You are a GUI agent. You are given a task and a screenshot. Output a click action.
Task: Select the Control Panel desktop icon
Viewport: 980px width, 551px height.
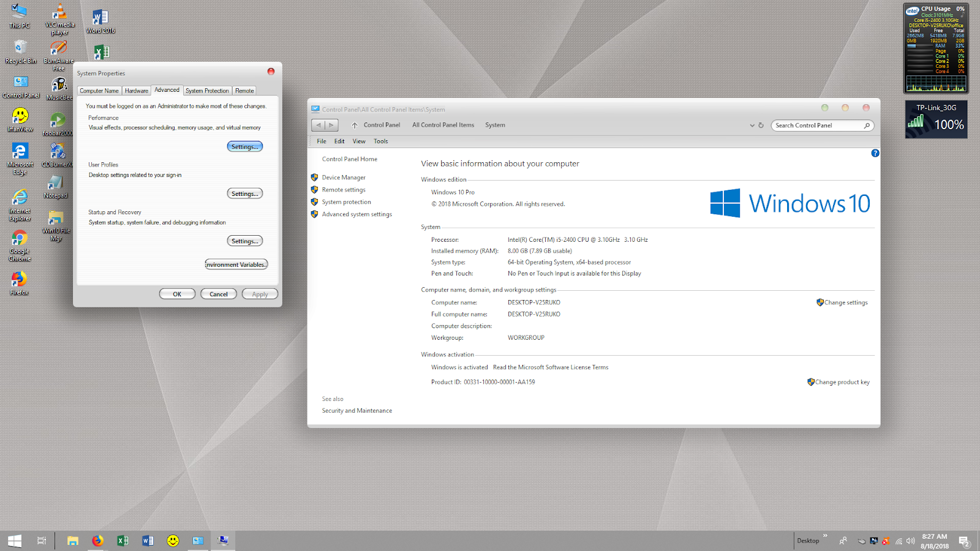pos(21,87)
